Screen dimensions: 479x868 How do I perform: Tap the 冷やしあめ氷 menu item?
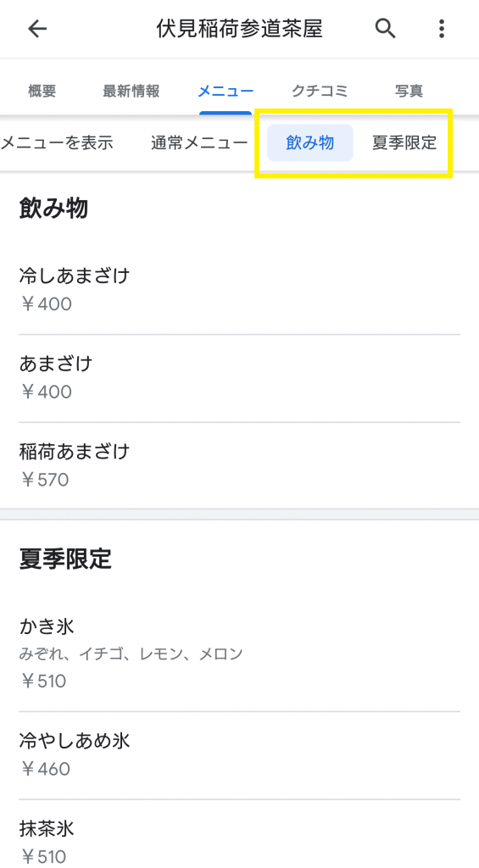(x=239, y=755)
